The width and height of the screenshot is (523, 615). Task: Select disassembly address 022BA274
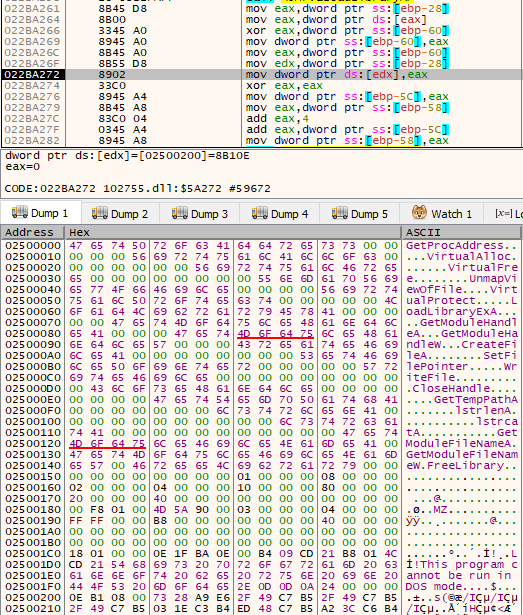(32, 86)
